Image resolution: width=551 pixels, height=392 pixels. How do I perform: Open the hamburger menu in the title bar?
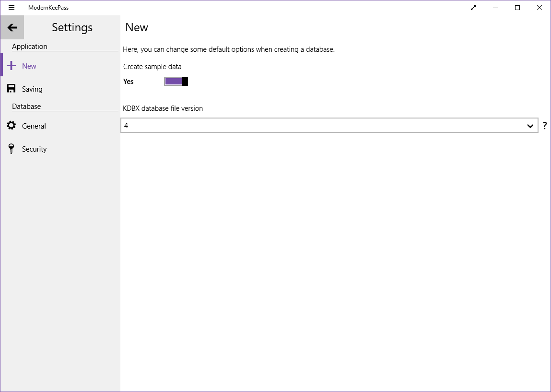tap(12, 8)
